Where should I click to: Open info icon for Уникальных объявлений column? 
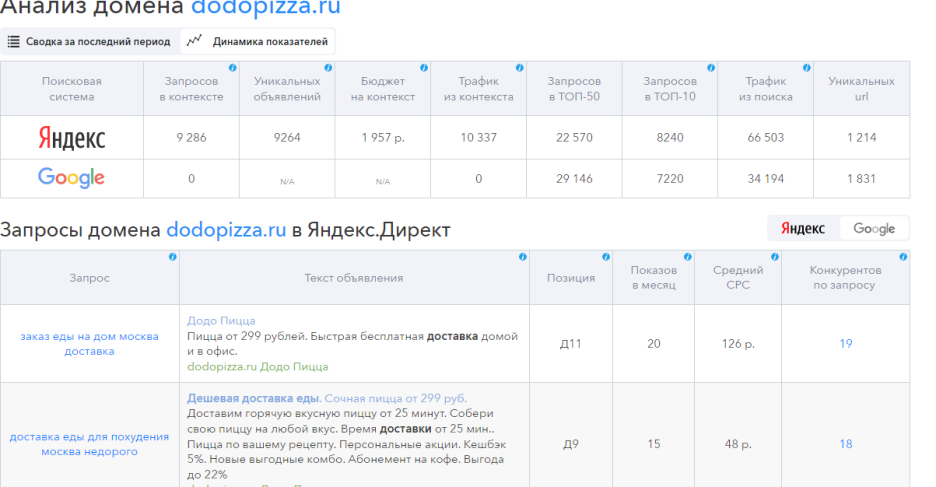[328, 67]
